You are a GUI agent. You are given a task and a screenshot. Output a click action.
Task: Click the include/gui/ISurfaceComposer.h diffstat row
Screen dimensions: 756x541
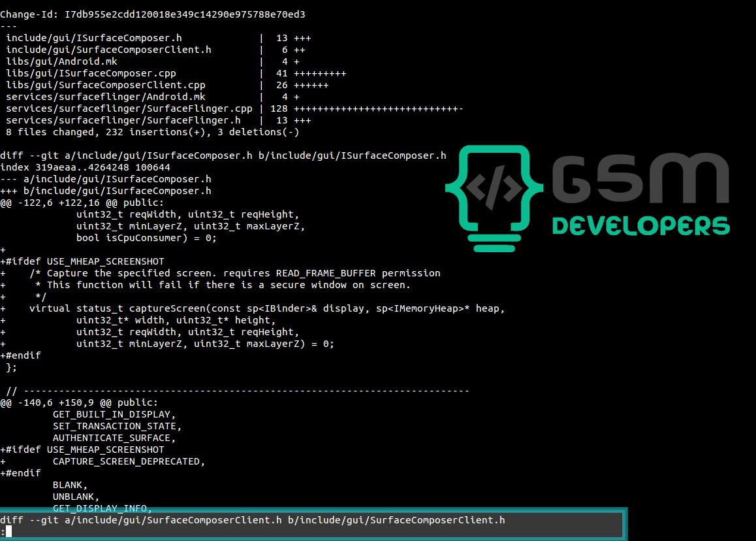click(x=159, y=38)
